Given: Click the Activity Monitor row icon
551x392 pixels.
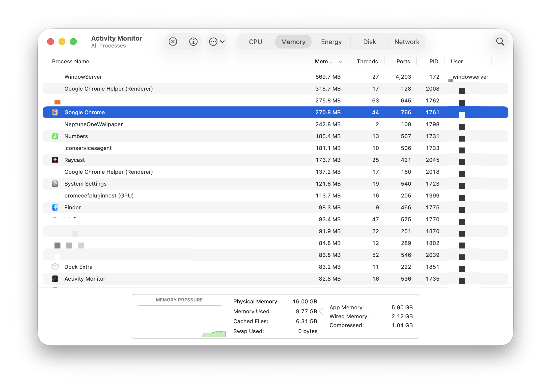Looking at the screenshot, I should (55, 279).
